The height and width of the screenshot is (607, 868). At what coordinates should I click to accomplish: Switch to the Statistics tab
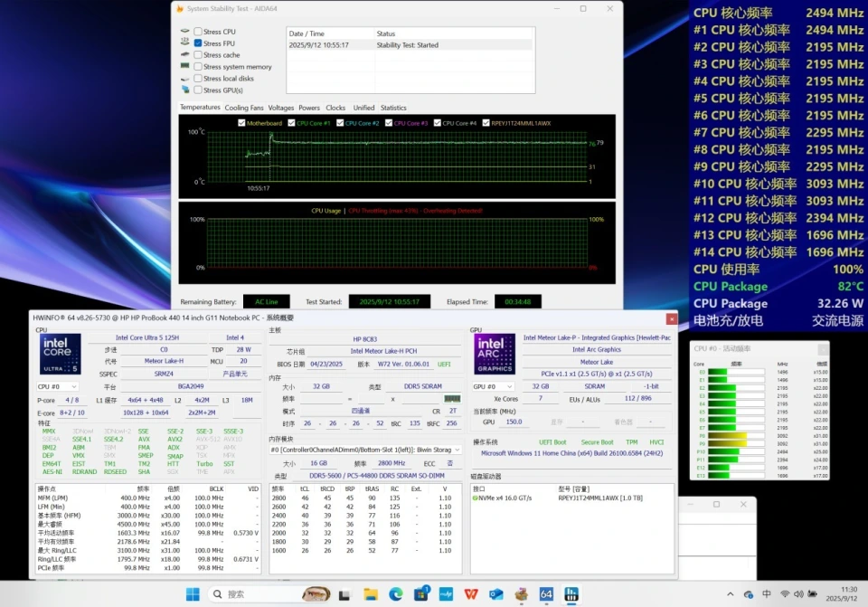pyautogui.click(x=393, y=108)
